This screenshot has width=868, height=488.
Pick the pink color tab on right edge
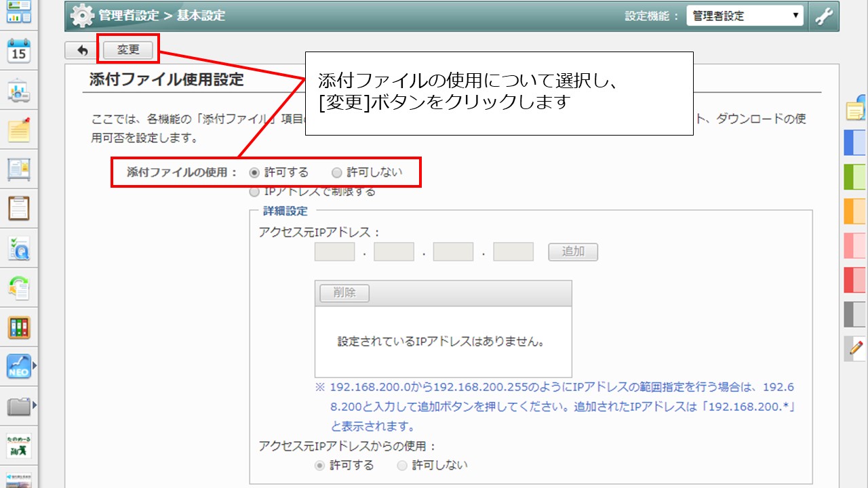point(856,245)
